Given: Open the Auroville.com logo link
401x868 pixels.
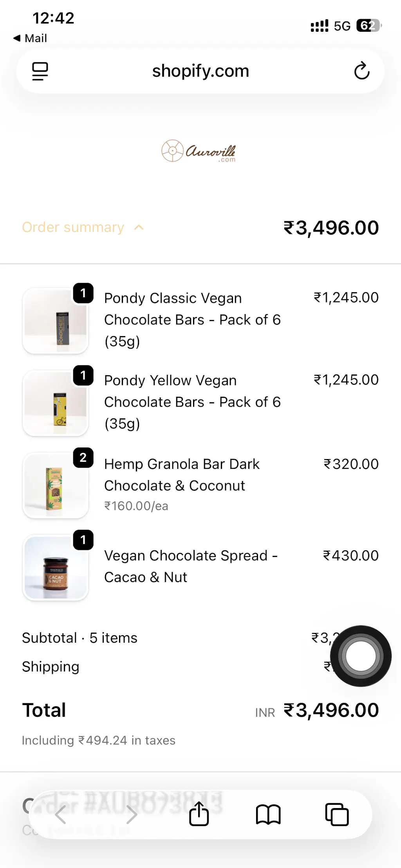Looking at the screenshot, I should pos(199,151).
